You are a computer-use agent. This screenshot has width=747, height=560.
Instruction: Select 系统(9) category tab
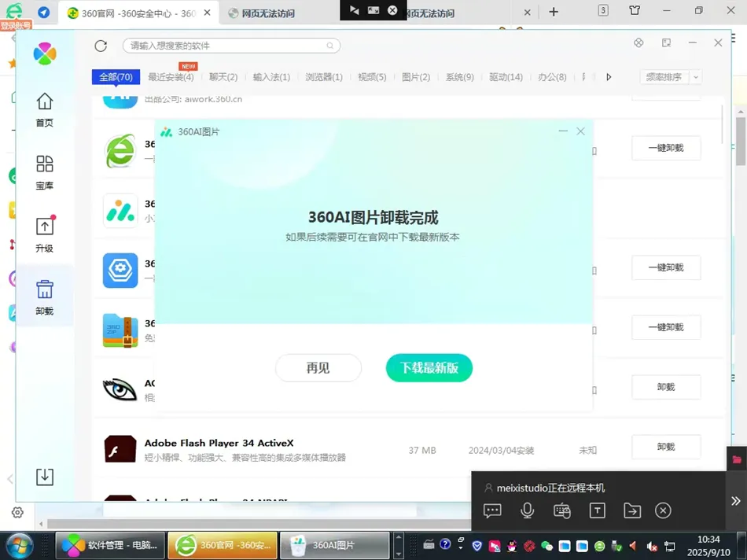point(460,77)
